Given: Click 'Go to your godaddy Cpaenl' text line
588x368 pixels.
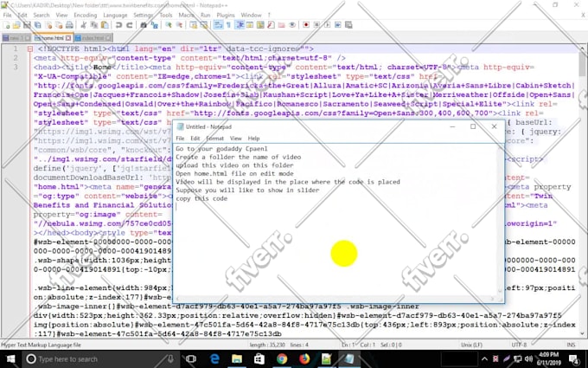Looking at the screenshot, I should 221,149.
